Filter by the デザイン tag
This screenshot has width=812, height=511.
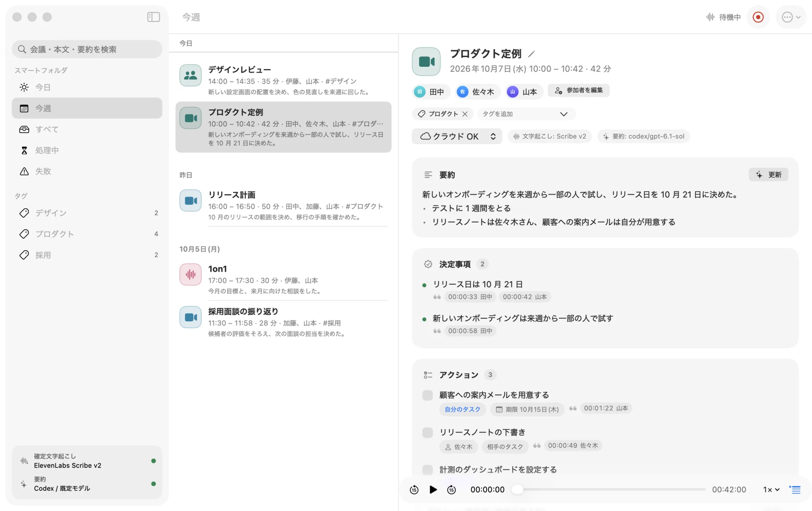click(87, 213)
